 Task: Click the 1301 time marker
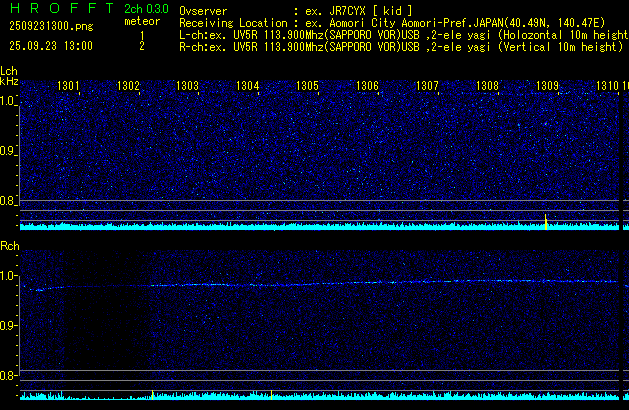69,86
